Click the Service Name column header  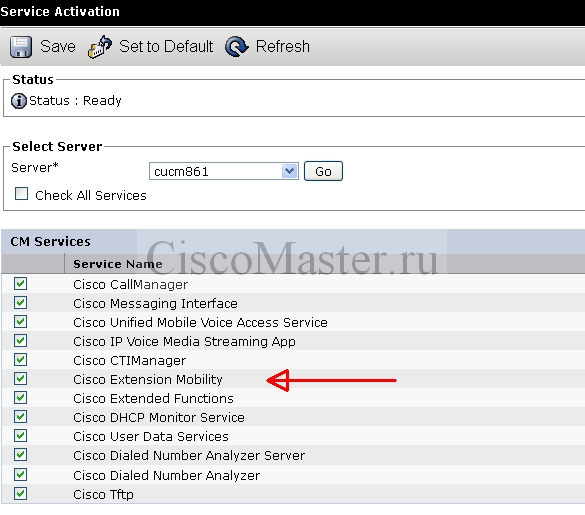coord(118,264)
